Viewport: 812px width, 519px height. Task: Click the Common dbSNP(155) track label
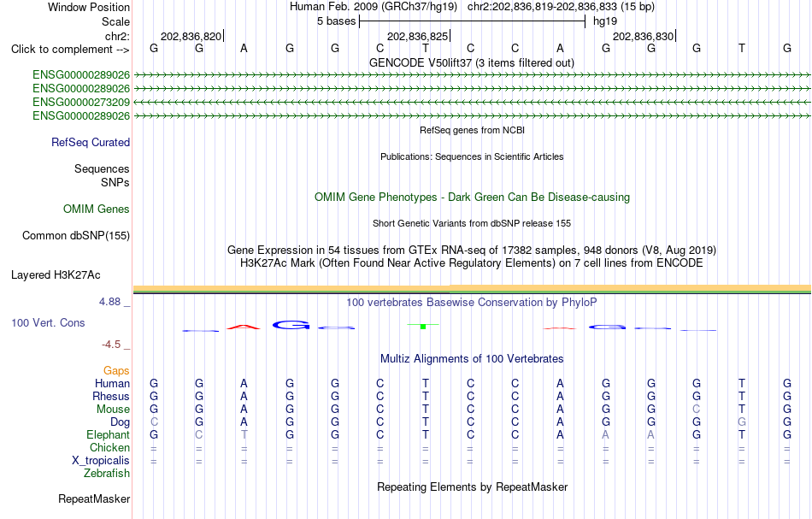tap(76, 235)
